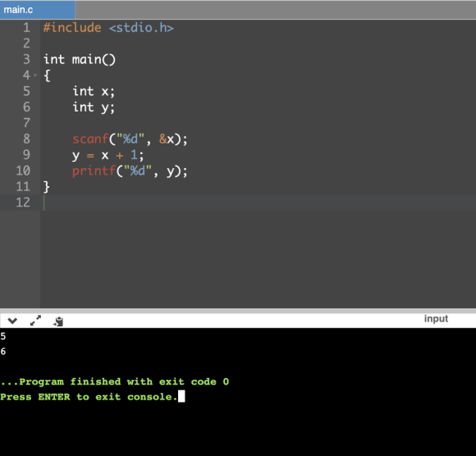
Task: Collapse the console with the chevron icon
Action: click(x=12, y=321)
